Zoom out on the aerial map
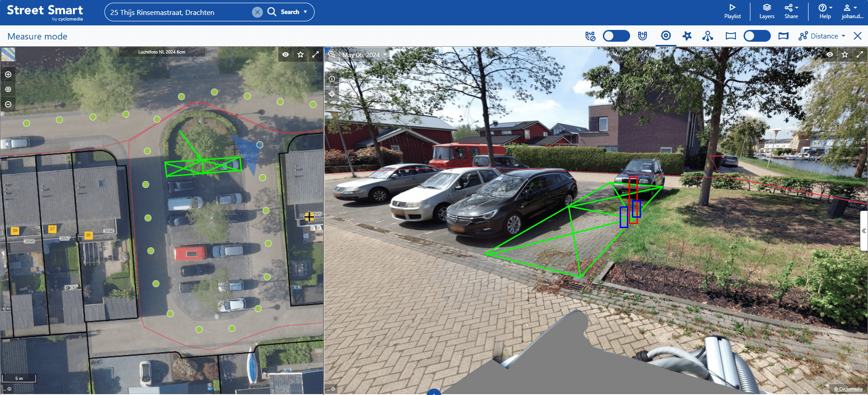This screenshot has height=395, width=868. point(8,104)
